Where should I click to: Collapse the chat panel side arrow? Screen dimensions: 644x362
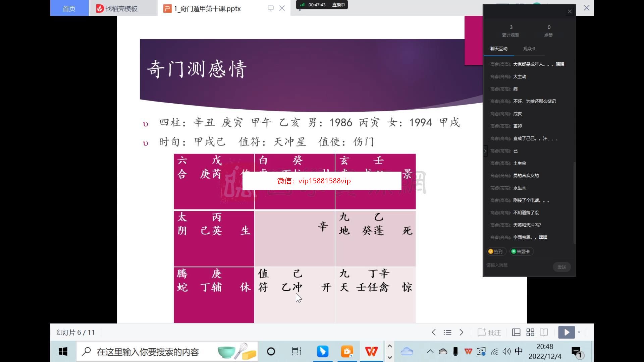click(485, 151)
